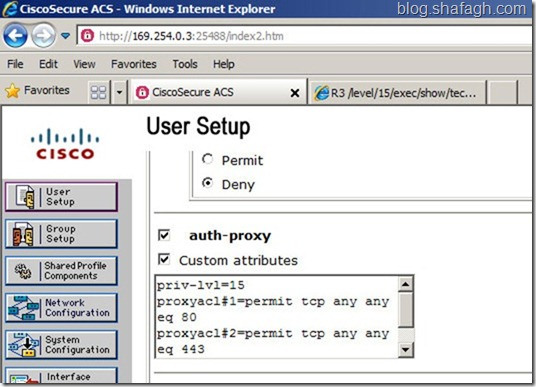This screenshot has width=536, height=387.
Task: Select the Permit radio button
Action: [x=207, y=159]
